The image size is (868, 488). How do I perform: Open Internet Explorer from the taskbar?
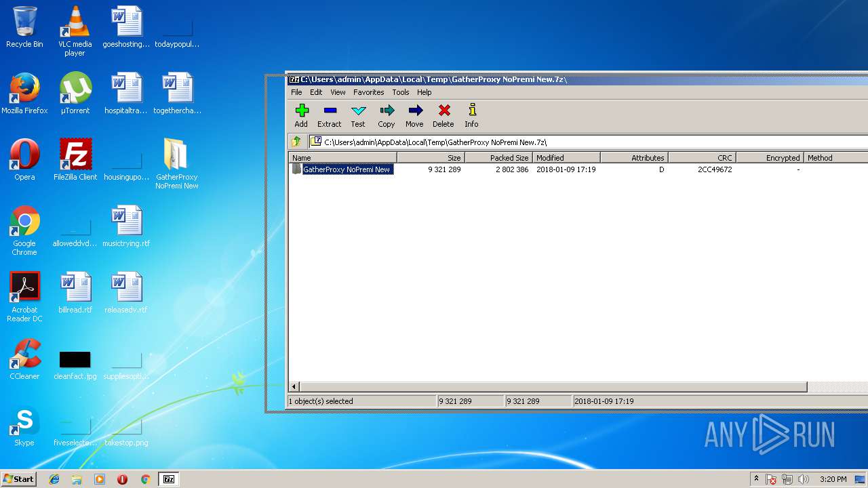coord(54,479)
